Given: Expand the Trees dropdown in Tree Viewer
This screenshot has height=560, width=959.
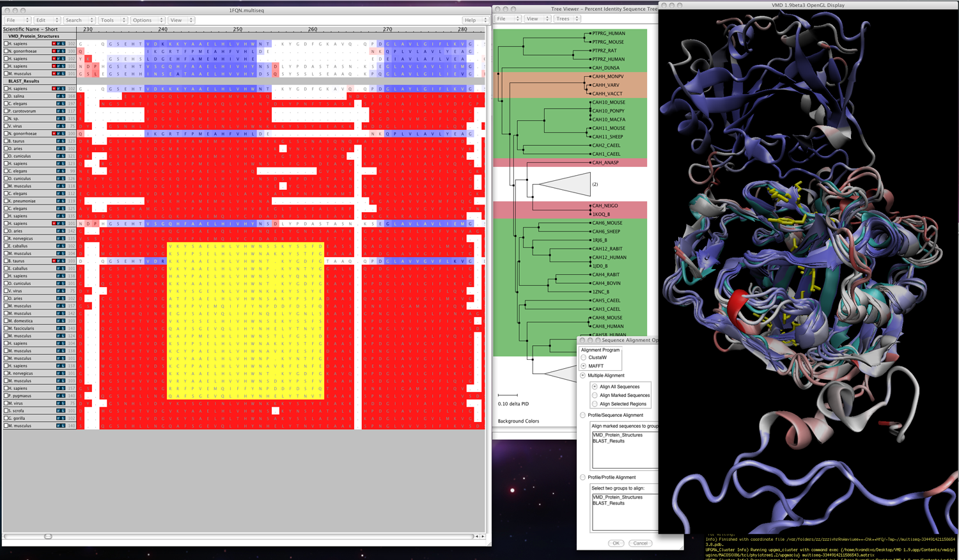Looking at the screenshot, I should click(566, 19).
